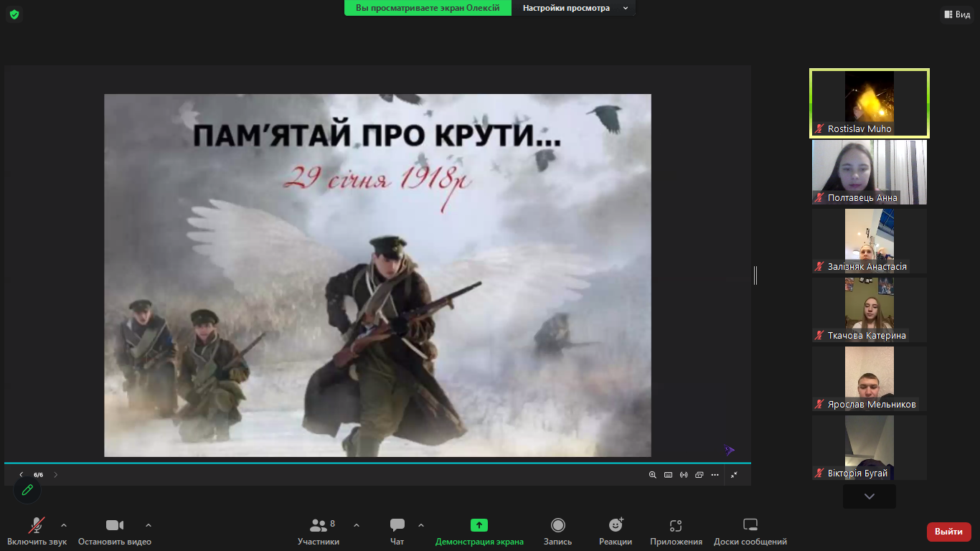Click the green encryption shield icon
Viewport: 980px width, 551px height.
click(x=14, y=14)
